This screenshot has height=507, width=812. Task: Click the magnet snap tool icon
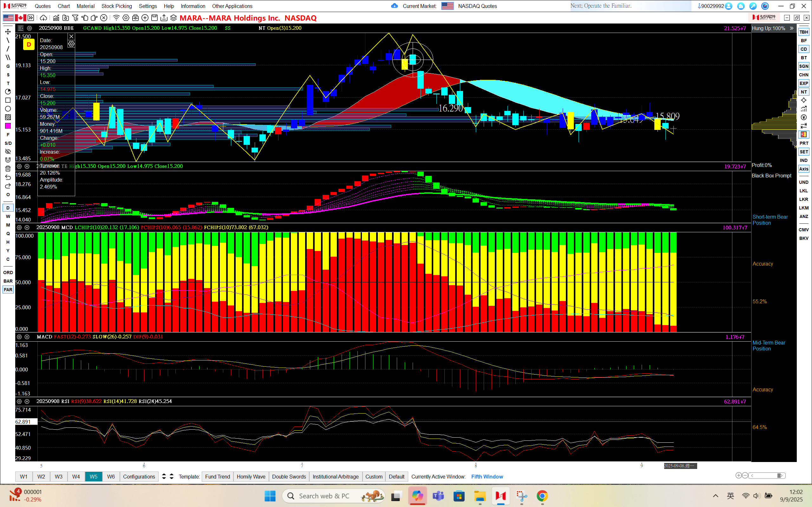8,160
